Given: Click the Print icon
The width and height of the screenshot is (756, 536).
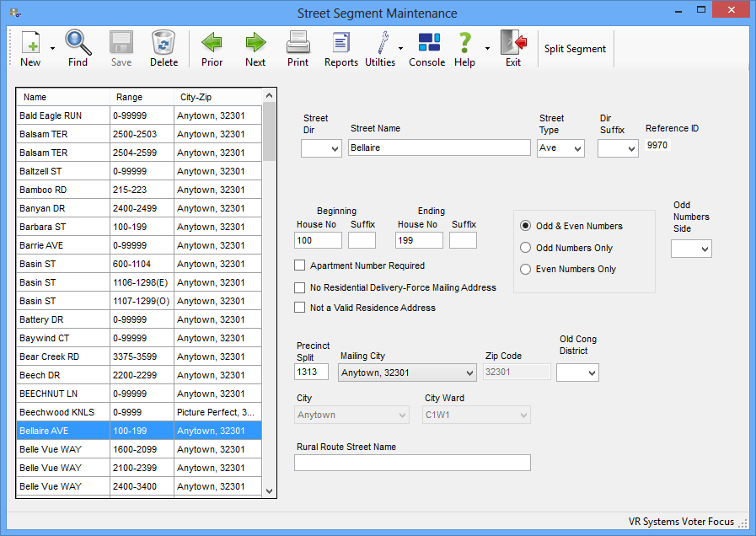Looking at the screenshot, I should (298, 42).
